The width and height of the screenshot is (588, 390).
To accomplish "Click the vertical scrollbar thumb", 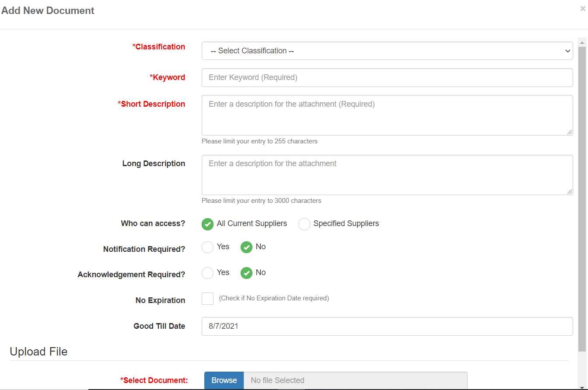I will click(x=582, y=199).
